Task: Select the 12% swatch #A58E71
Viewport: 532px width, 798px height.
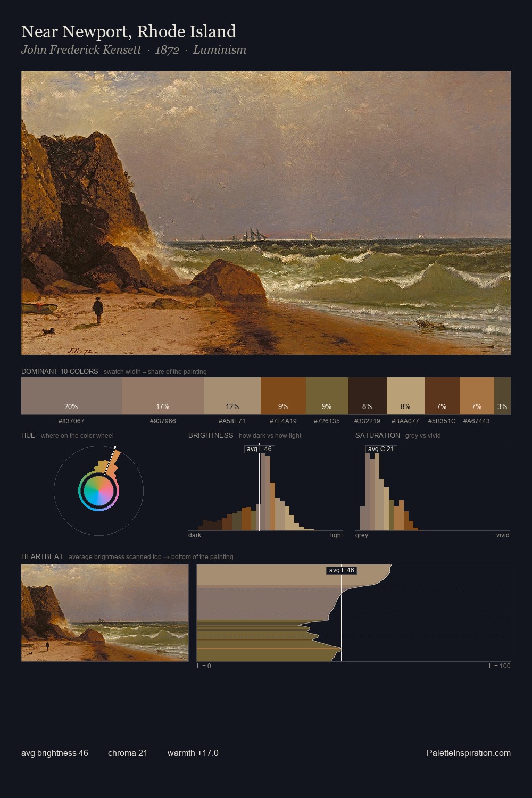Action: (232, 395)
